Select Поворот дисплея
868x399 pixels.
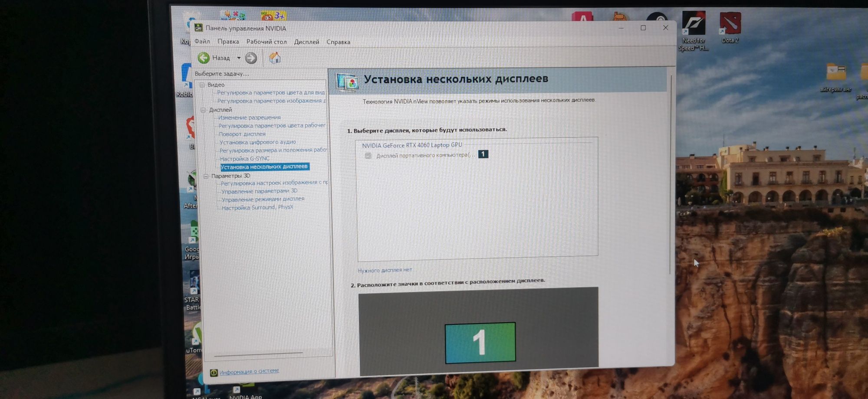coord(242,134)
